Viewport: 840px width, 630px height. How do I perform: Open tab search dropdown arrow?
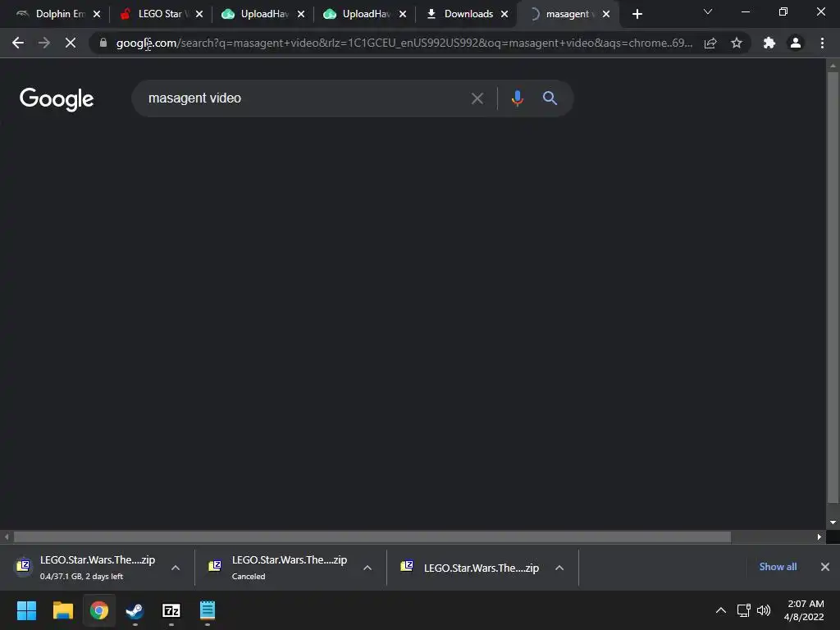[708, 11]
